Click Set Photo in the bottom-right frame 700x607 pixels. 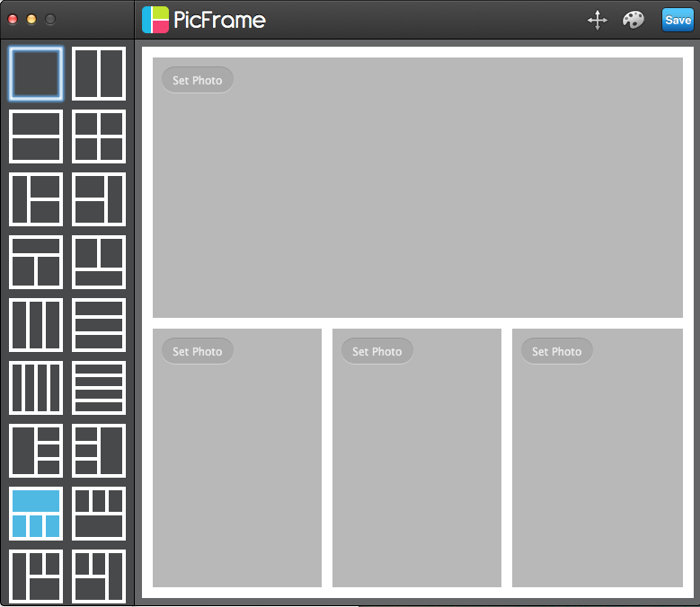pos(556,351)
